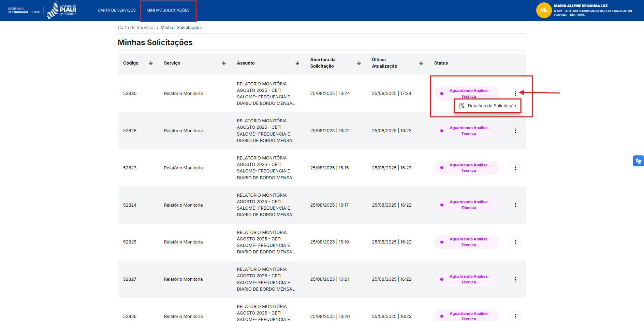The image size is (644, 321).
Task: Click Carta de Serviços breadcrumb link
Action: pos(136,28)
